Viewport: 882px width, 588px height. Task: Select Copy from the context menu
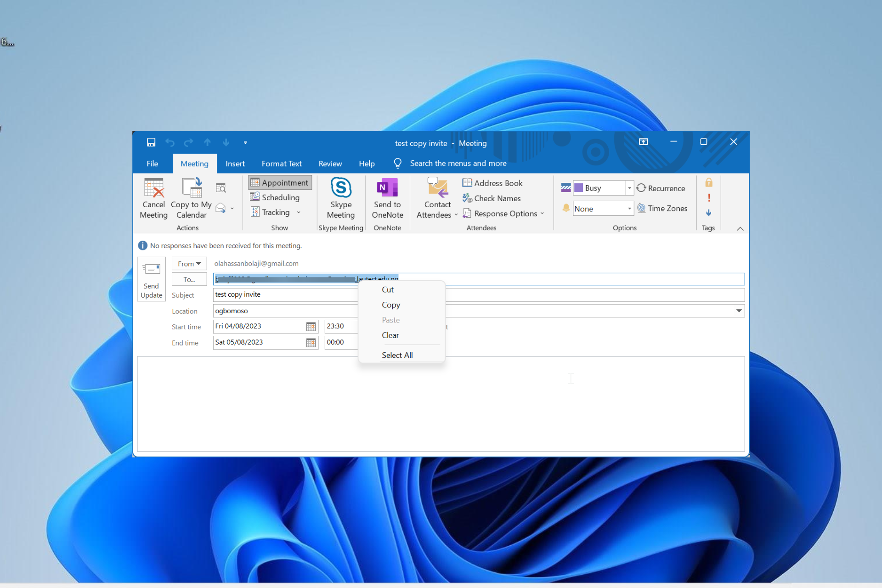(x=391, y=305)
